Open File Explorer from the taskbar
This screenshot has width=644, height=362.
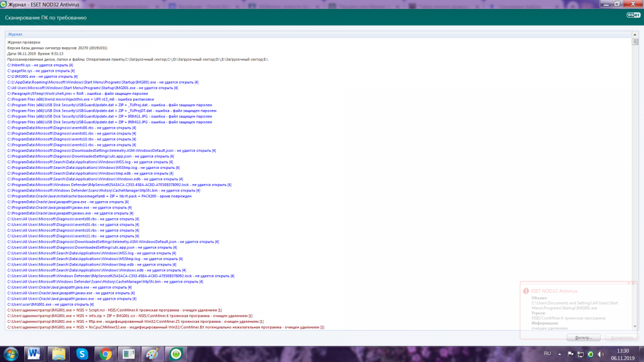pos(58,353)
